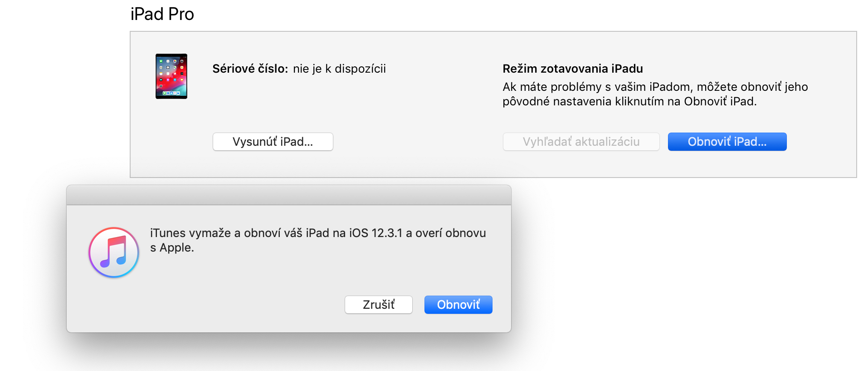
Task: Click the Sériové číslo label
Action: (x=250, y=69)
